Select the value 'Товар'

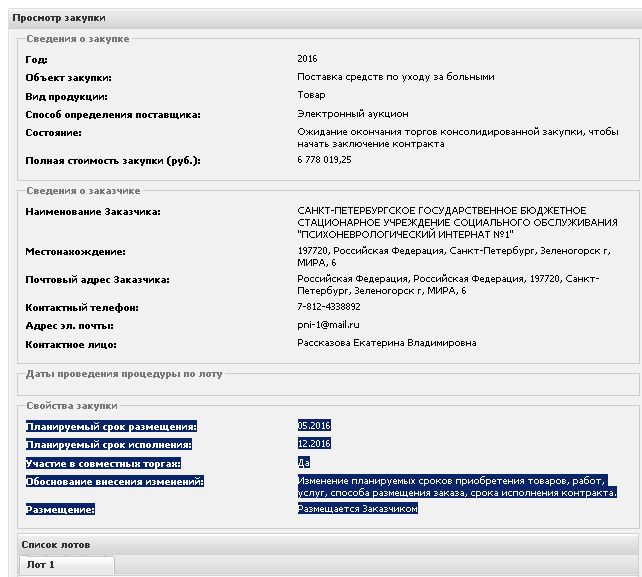311,95
